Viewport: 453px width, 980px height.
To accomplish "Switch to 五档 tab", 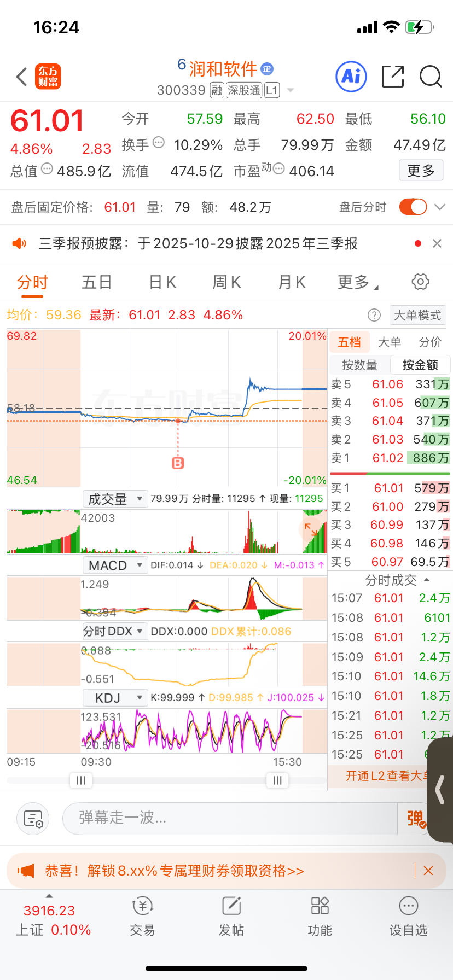I will (350, 342).
